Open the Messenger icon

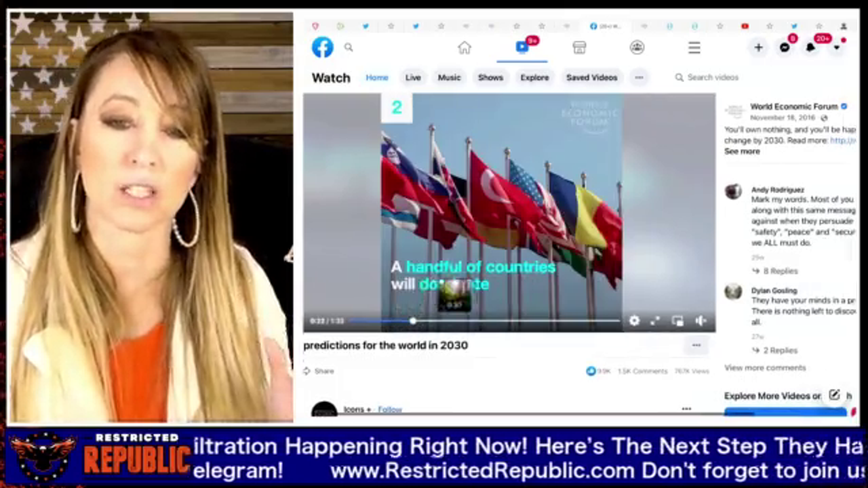pyautogui.click(x=785, y=47)
